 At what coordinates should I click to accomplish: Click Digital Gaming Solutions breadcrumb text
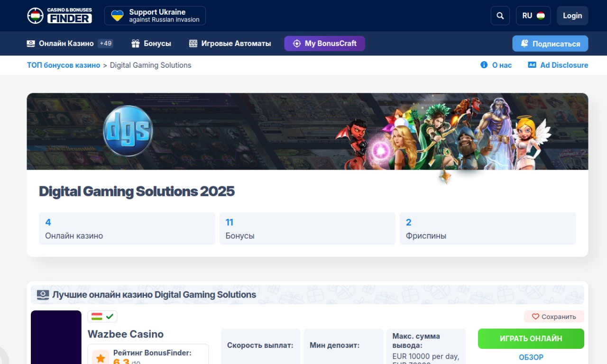coord(150,65)
